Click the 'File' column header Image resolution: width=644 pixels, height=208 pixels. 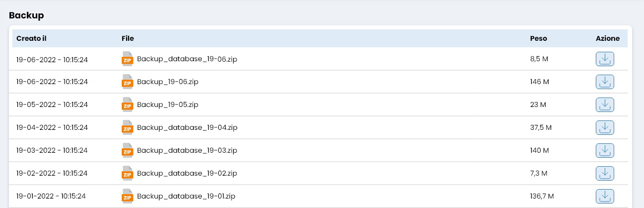point(128,38)
